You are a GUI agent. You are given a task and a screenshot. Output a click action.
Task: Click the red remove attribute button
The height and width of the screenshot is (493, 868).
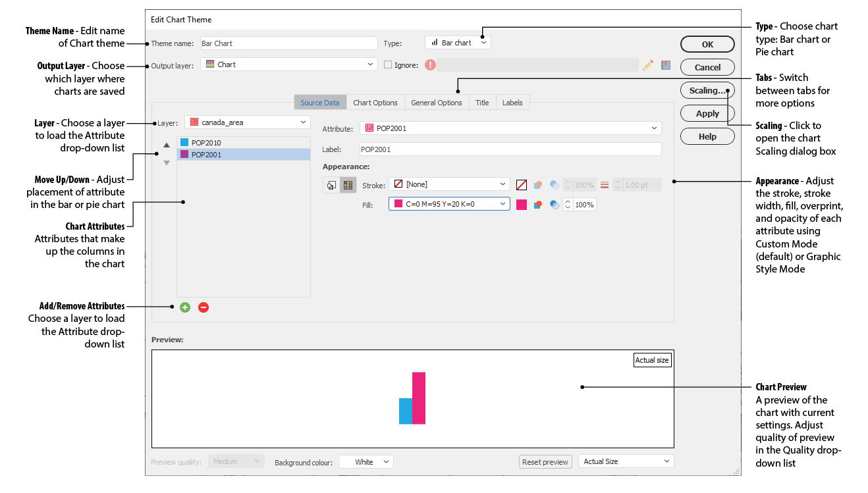203,307
